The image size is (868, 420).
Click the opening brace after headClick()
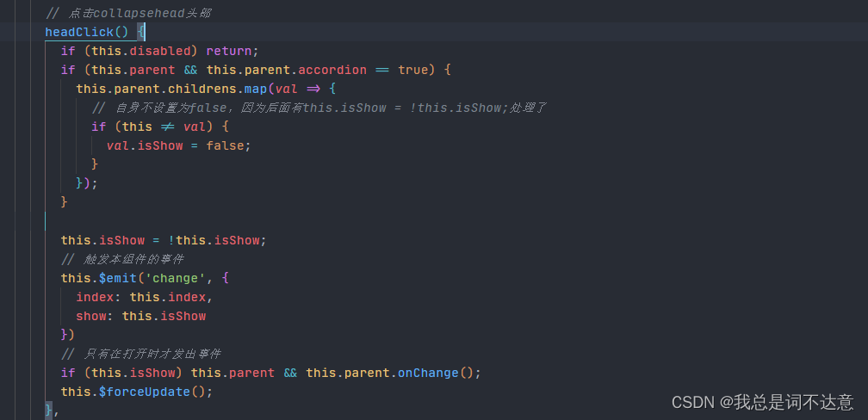(142, 32)
